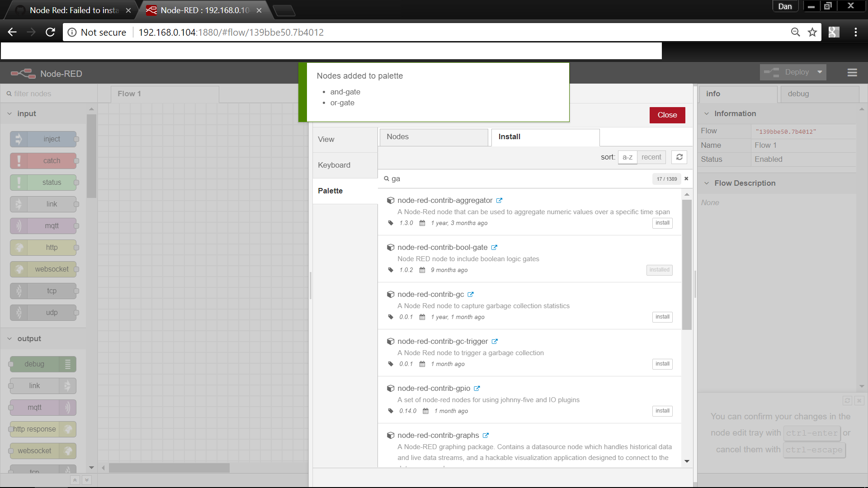This screenshot has width=868, height=488.
Task: Open external link for node-red-contrib-aggregator
Action: pyautogui.click(x=499, y=201)
